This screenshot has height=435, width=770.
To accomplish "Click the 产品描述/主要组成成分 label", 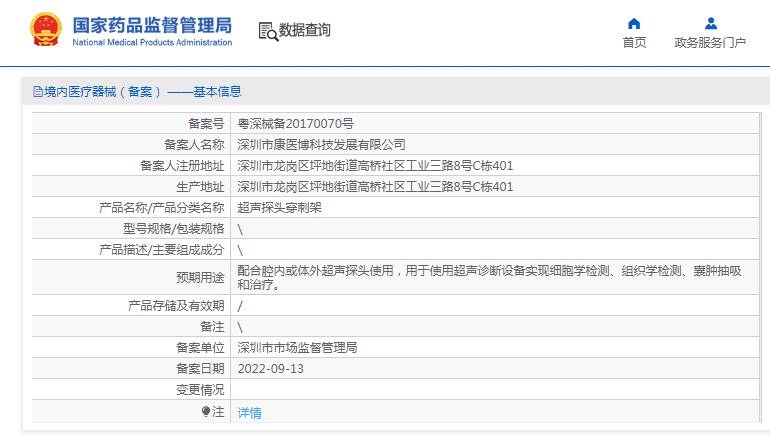I will tap(162, 250).
